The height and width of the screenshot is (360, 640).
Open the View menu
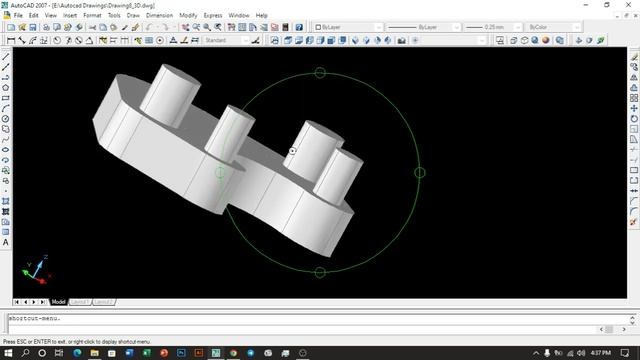point(51,15)
